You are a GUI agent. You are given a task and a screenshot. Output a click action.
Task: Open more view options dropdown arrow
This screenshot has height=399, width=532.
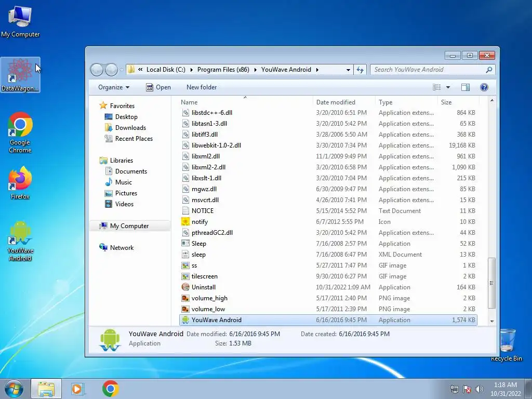[x=448, y=87]
